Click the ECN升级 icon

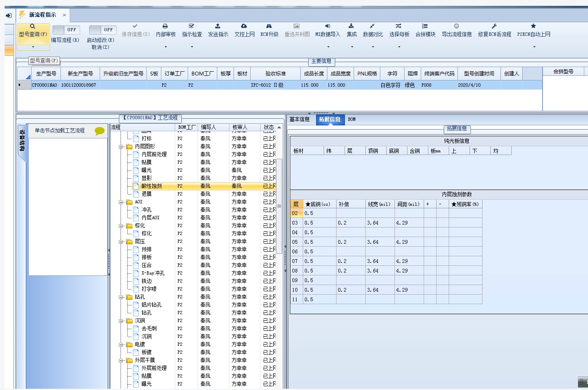tap(269, 26)
